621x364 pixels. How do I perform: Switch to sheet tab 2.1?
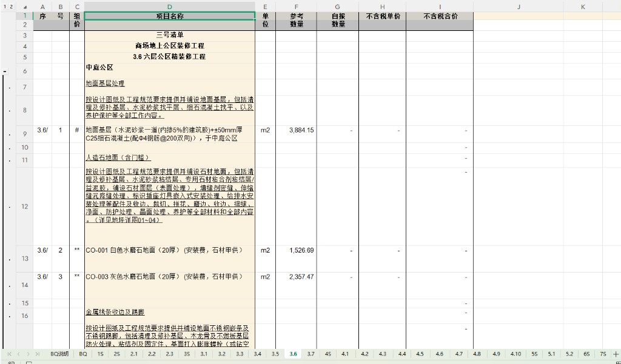(134, 354)
